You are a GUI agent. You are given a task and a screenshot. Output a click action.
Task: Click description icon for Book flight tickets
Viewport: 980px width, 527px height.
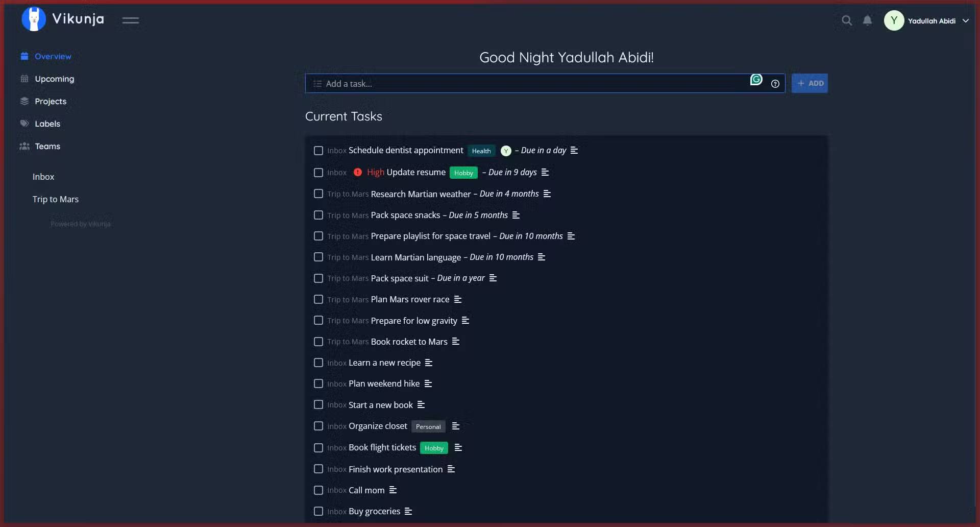tap(458, 447)
